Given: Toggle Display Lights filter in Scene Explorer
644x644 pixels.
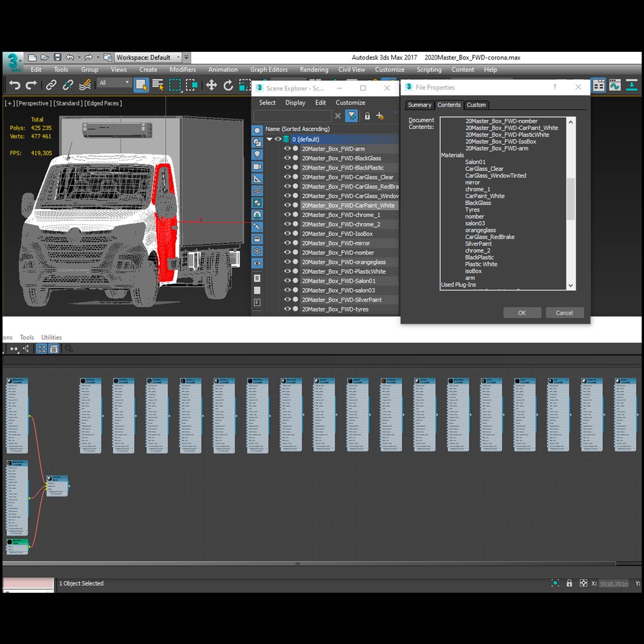Looking at the screenshot, I should coord(257,154).
